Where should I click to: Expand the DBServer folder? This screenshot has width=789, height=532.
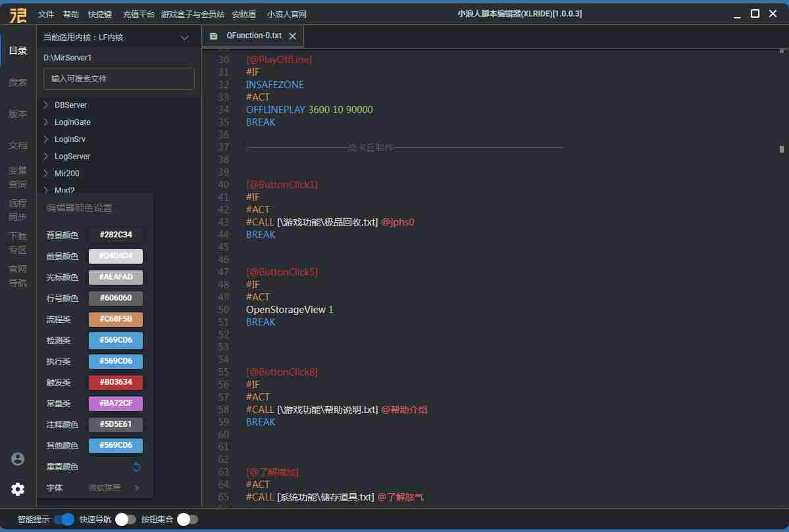pyautogui.click(x=70, y=105)
